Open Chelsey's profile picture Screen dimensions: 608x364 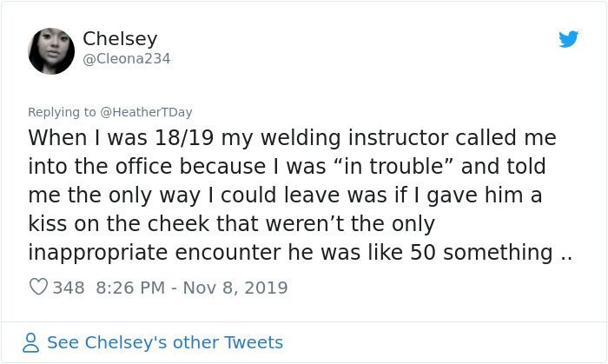51,50
